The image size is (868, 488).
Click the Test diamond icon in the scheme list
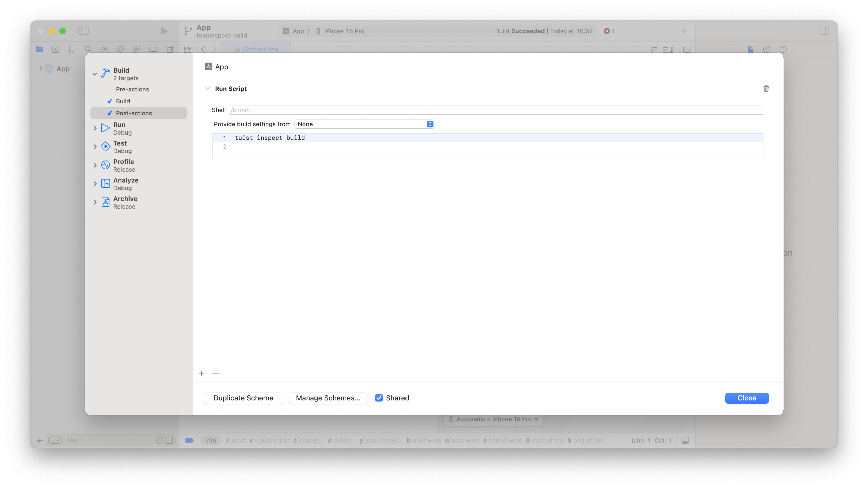point(105,146)
